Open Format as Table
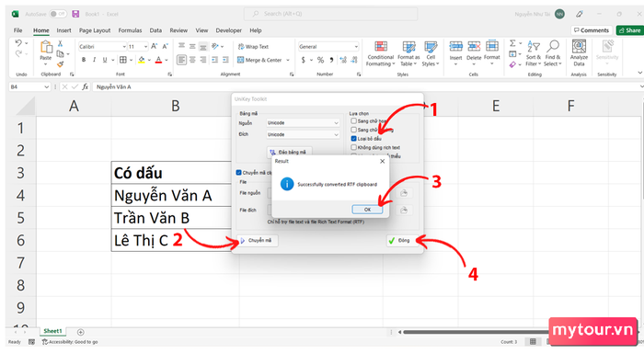The height and width of the screenshot is (354, 644). 408,53
